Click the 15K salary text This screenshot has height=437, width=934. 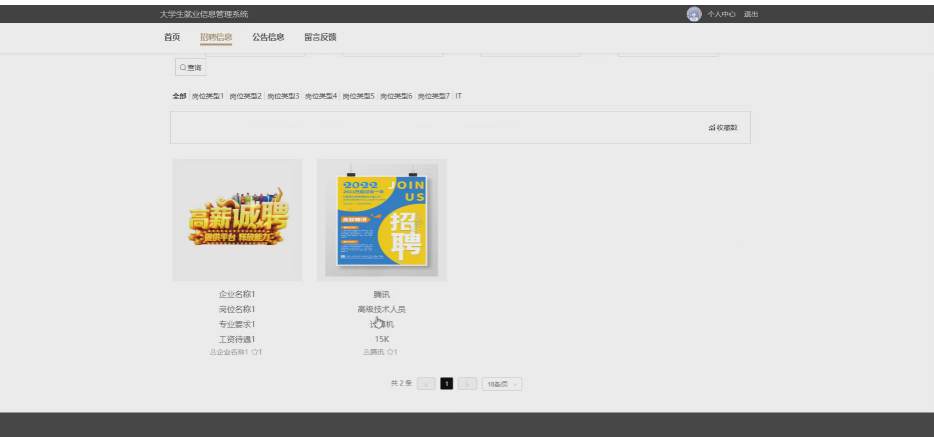[381, 339]
